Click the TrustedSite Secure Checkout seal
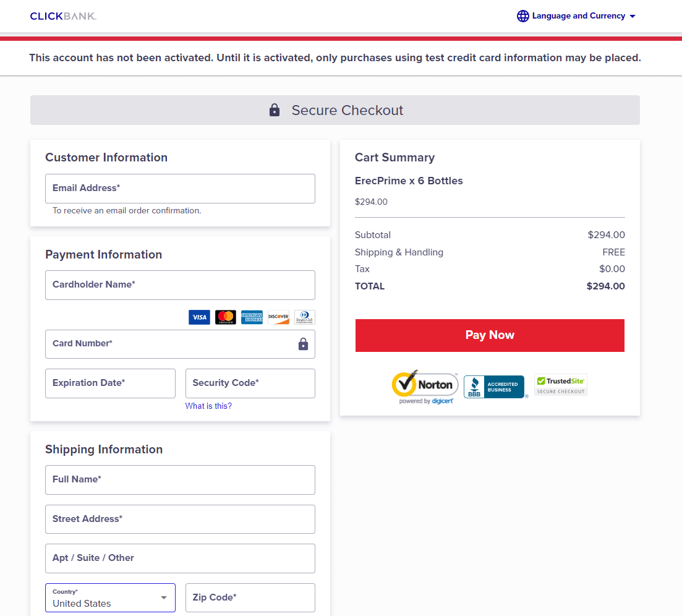The height and width of the screenshot is (616, 682). (560, 384)
